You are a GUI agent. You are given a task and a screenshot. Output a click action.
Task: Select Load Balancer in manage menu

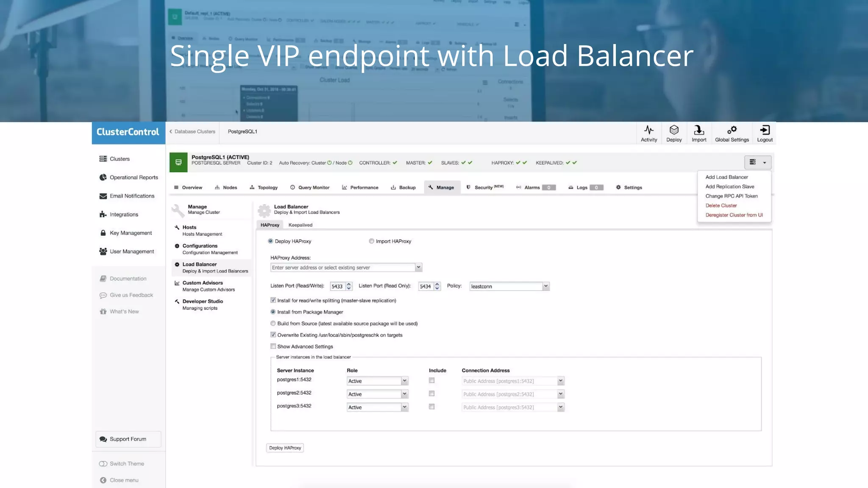pos(211,268)
